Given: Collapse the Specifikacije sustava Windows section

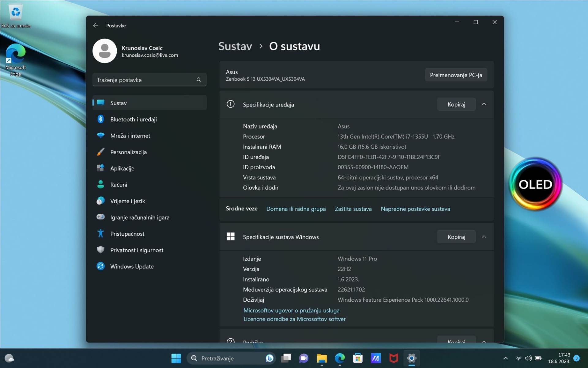Looking at the screenshot, I should click(484, 236).
